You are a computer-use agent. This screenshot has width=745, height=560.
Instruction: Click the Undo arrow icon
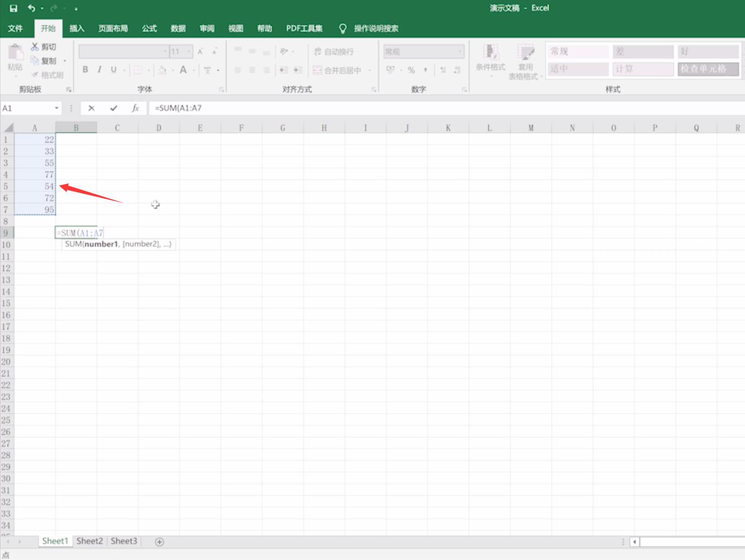tap(31, 8)
